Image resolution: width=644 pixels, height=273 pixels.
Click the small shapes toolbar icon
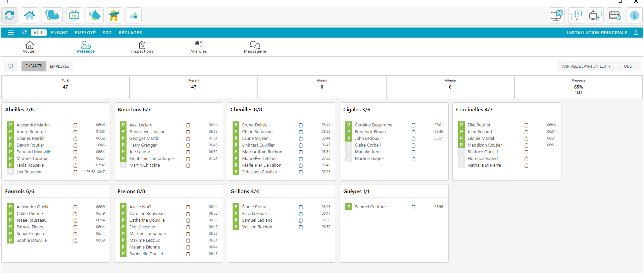pyautogui.click(x=134, y=15)
